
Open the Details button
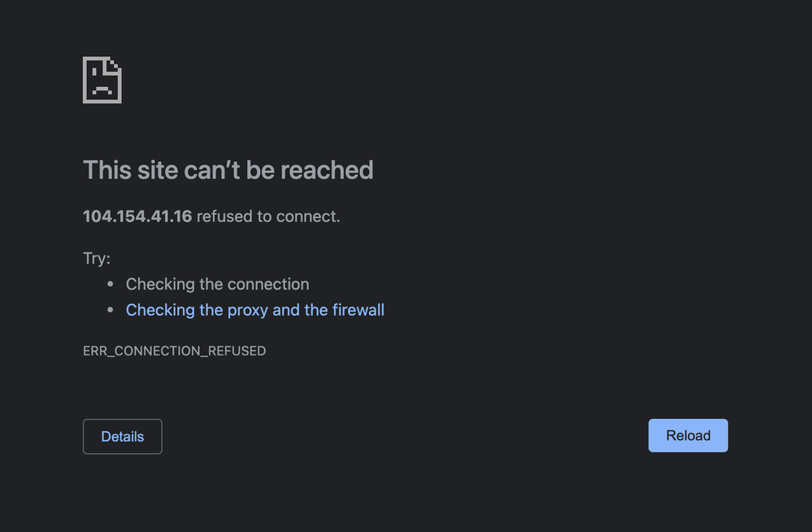[122, 437]
